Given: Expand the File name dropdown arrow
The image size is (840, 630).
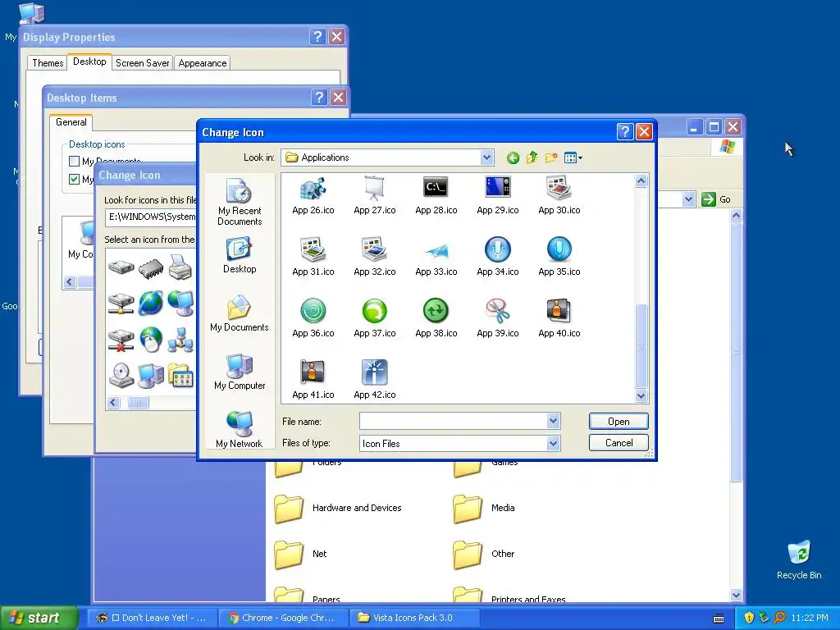Looking at the screenshot, I should [x=554, y=422].
